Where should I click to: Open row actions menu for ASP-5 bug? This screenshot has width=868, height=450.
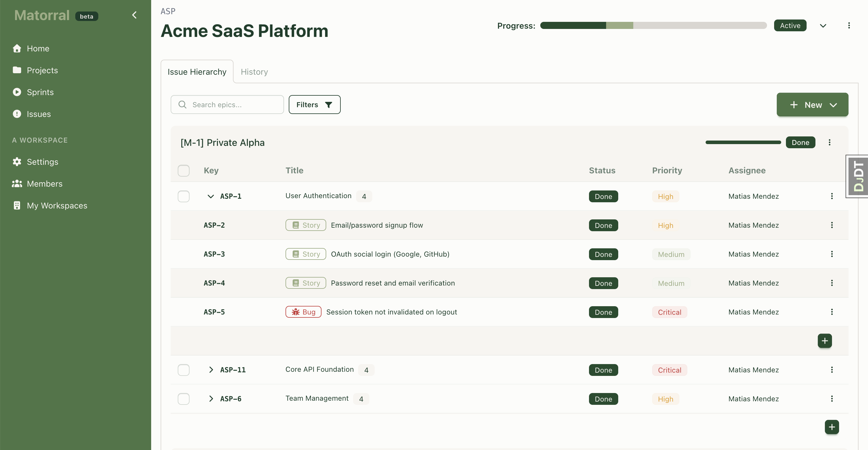(x=832, y=312)
